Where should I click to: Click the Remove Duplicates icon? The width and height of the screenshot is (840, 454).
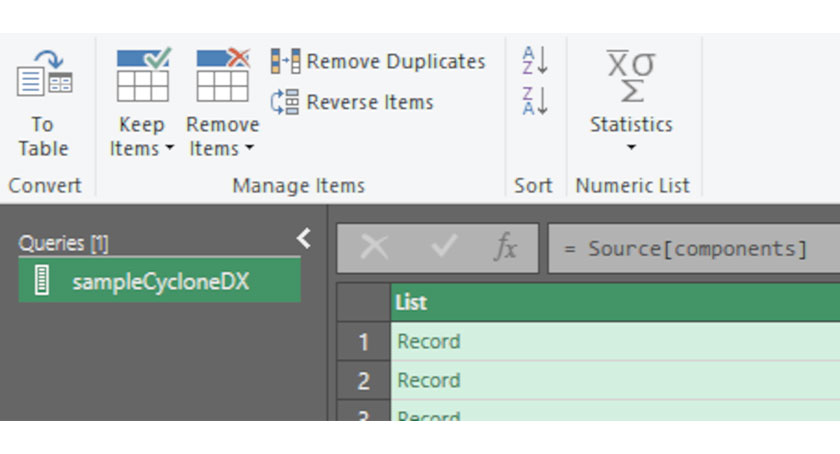click(x=285, y=62)
